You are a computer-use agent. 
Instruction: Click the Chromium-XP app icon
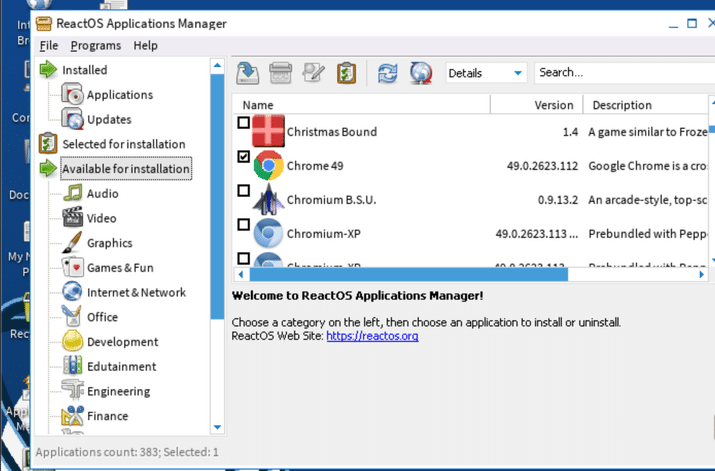coord(269,233)
